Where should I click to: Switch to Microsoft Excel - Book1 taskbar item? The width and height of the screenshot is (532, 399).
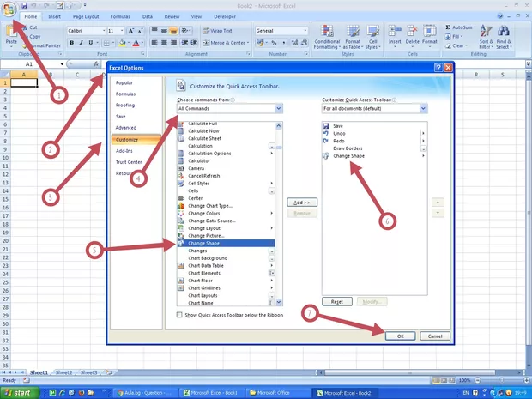pyautogui.click(x=211, y=393)
